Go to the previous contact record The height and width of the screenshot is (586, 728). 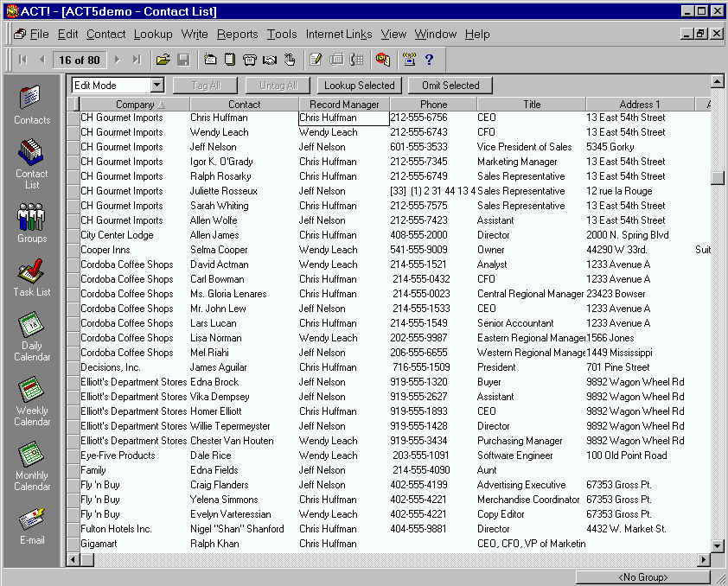click(x=42, y=60)
